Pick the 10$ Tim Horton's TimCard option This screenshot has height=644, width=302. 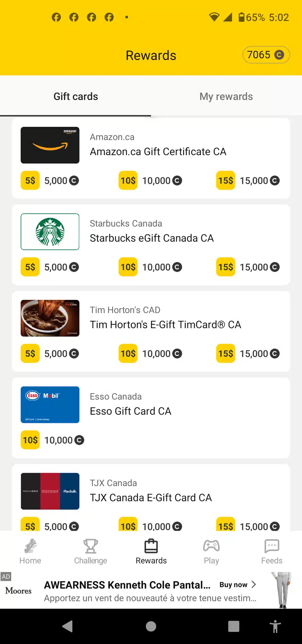pyautogui.click(x=128, y=354)
